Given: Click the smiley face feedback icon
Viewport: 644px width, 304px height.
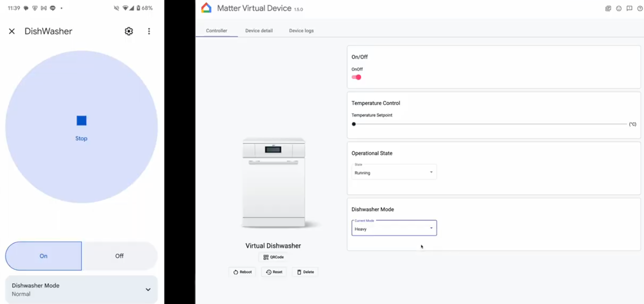Looking at the screenshot, I should [x=619, y=8].
